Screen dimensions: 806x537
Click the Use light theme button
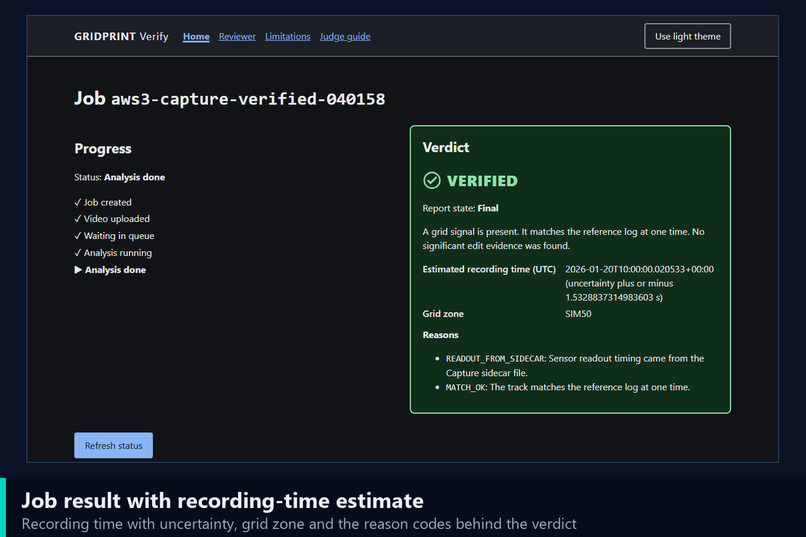pyautogui.click(x=687, y=36)
